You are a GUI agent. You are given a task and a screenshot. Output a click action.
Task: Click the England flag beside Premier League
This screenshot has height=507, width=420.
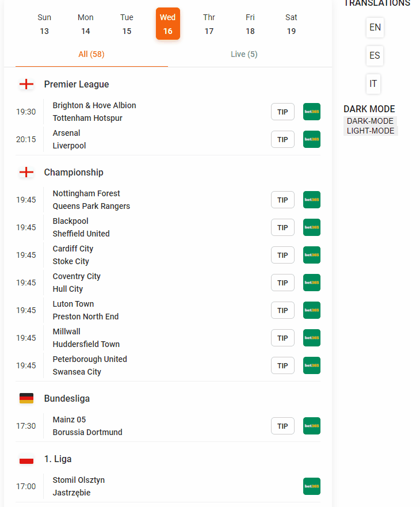(26, 84)
